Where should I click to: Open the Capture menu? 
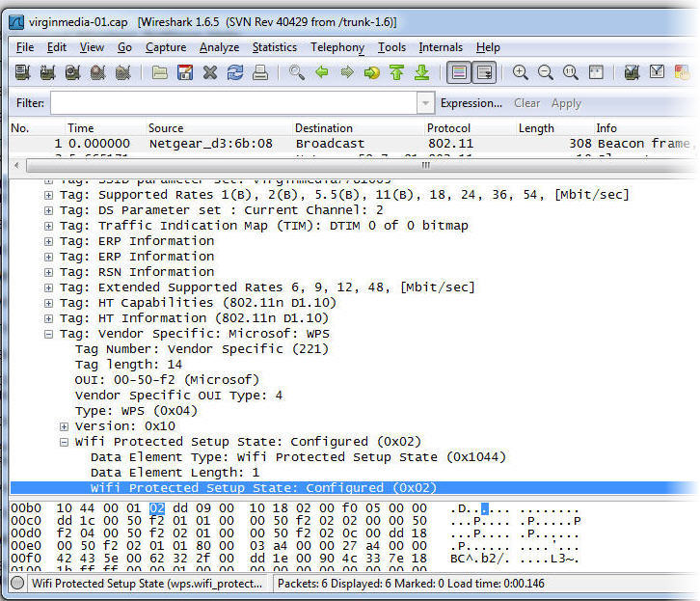[x=166, y=47]
